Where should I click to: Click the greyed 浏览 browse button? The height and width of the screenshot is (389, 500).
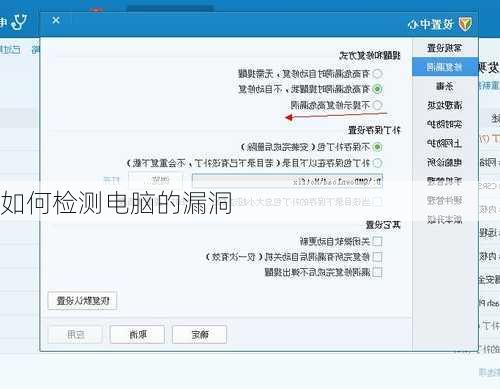tap(156, 181)
